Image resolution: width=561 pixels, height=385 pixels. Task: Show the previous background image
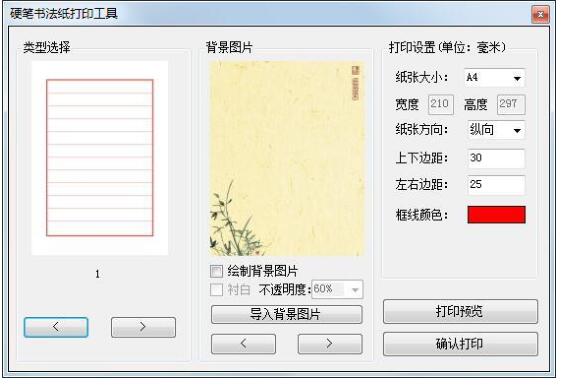pyautogui.click(x=243, y=344)
